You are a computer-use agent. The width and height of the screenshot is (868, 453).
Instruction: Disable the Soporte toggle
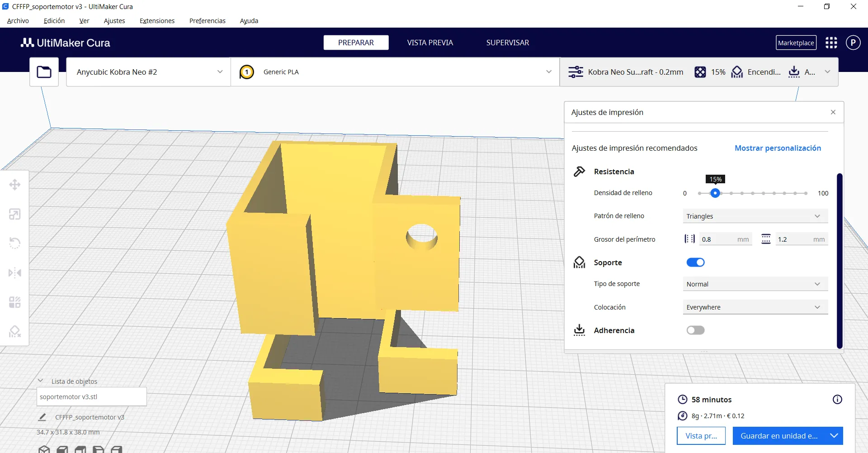click(695, 262)
